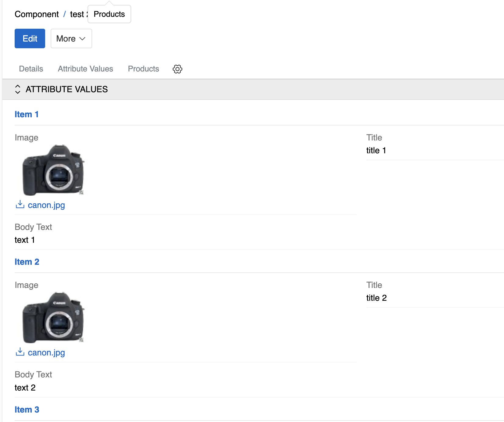Viewport: 504px width, 422px height.
Task: Click the download icon for Item 2's canon.jpg
Action: tap(20, 352)
